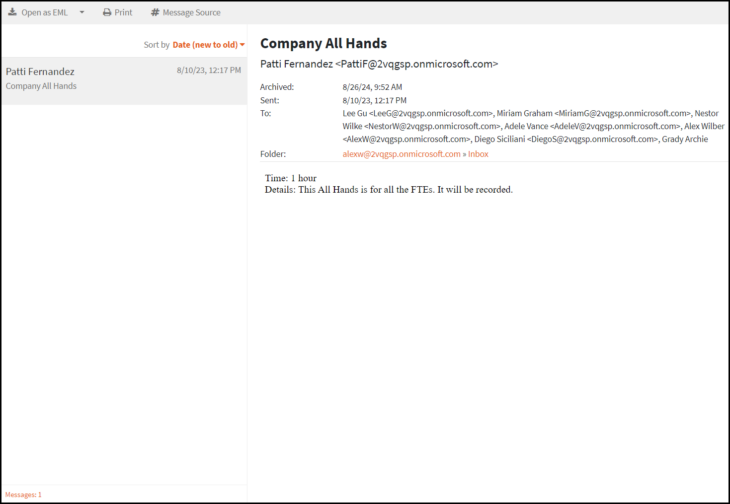Screen dimensions: 730x504
Task: Click the Company All Hands email heading
Action: tap(323, 43)
